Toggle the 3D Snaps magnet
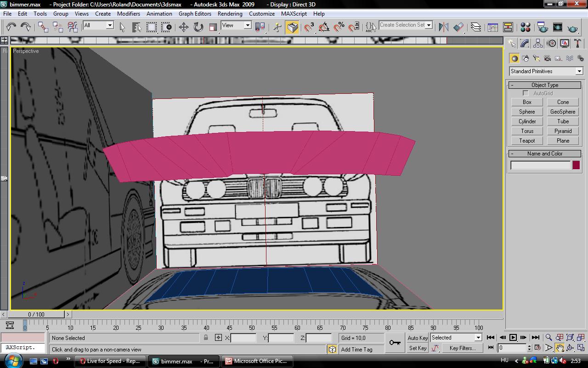588x368 pixels. tap(309, 27)
